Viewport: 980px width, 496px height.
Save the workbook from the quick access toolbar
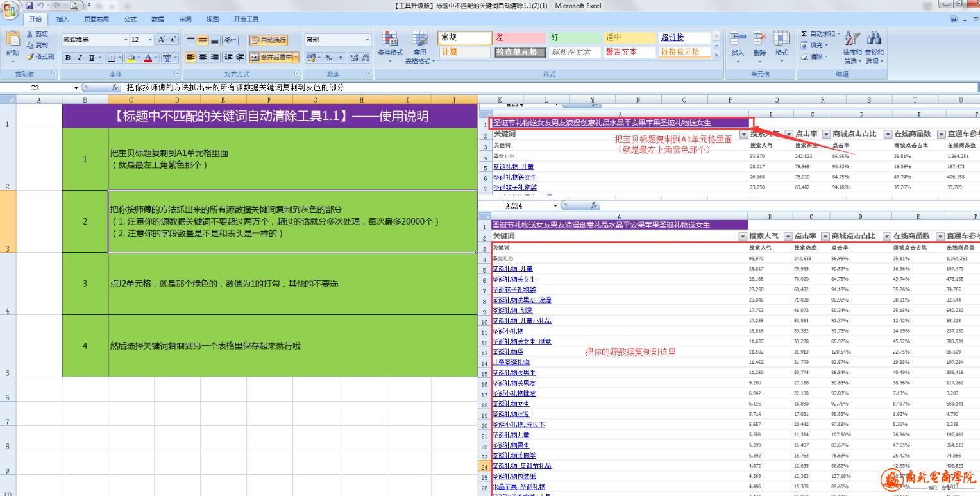pyautogui.click(x=29, y=5)
